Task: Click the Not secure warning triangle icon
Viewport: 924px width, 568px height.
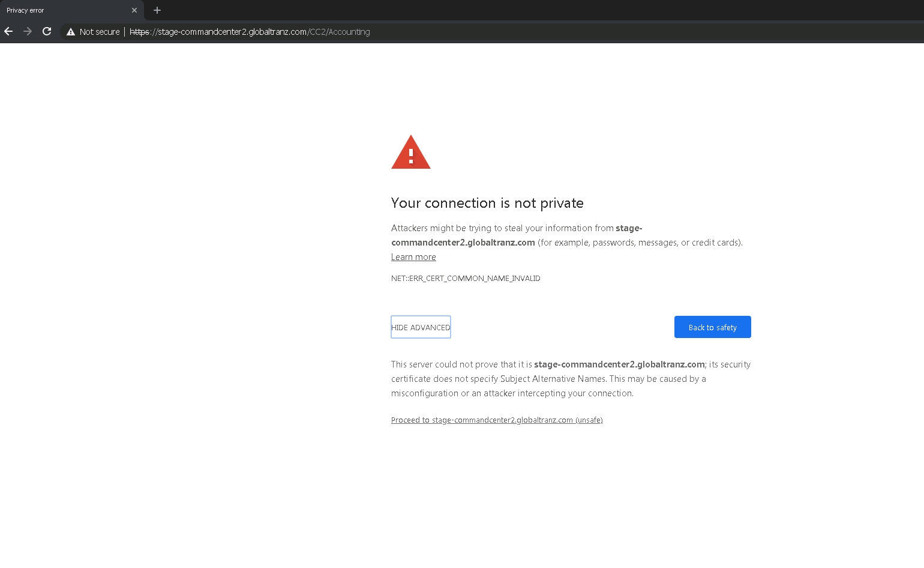Action: pos(71,32)
